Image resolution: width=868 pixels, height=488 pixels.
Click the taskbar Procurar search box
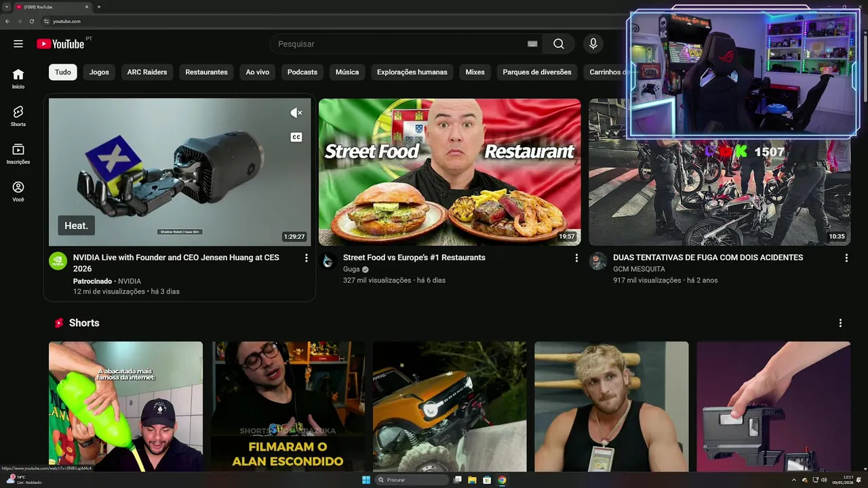tap(412, 480)
